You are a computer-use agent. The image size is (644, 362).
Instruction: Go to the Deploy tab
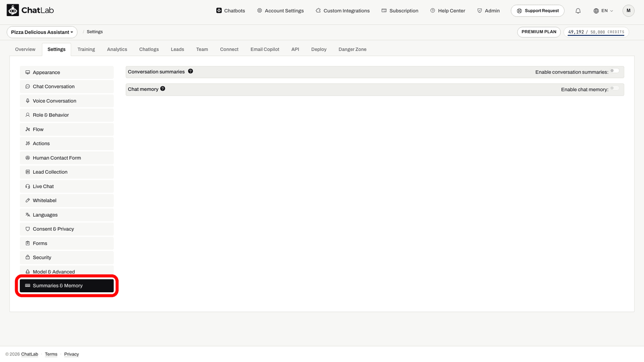tap(319, 49)
